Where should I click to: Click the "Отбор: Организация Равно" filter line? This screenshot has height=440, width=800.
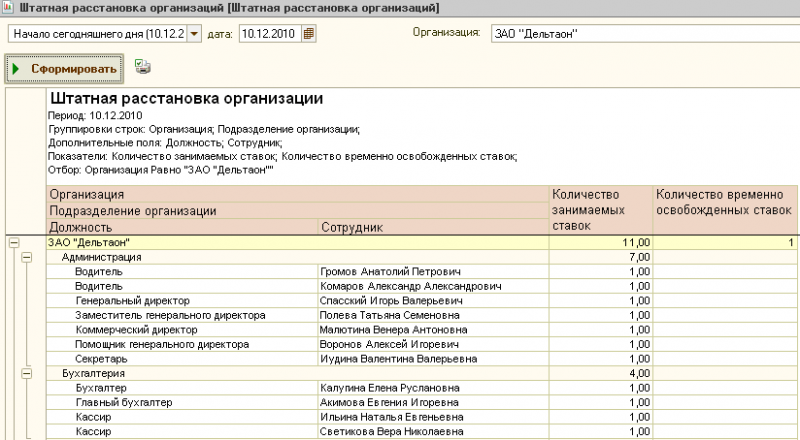point(161,170)
